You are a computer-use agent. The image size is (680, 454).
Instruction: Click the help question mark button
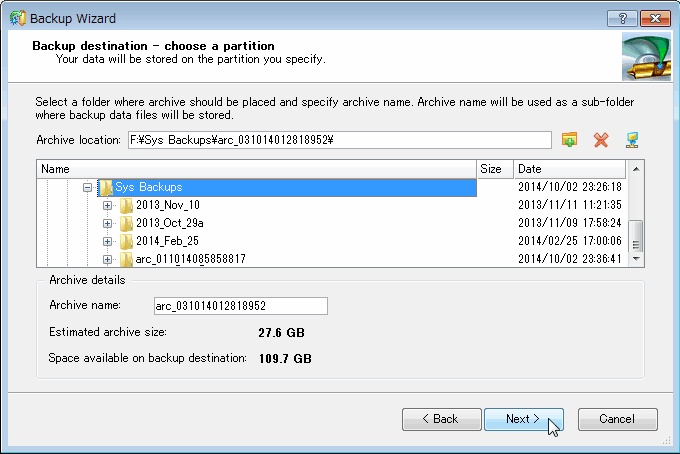pyautogui.click(x=623, y=19)
